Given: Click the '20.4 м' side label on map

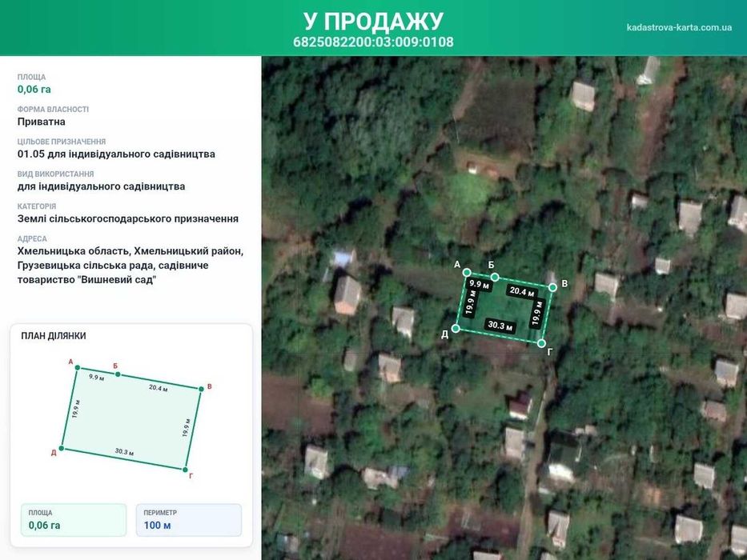Looking at the screenshot, I should click(522, 291).
